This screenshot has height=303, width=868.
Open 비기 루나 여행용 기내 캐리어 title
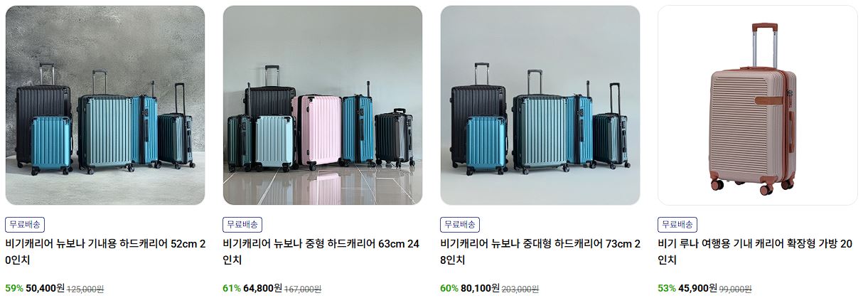(755, 252)
